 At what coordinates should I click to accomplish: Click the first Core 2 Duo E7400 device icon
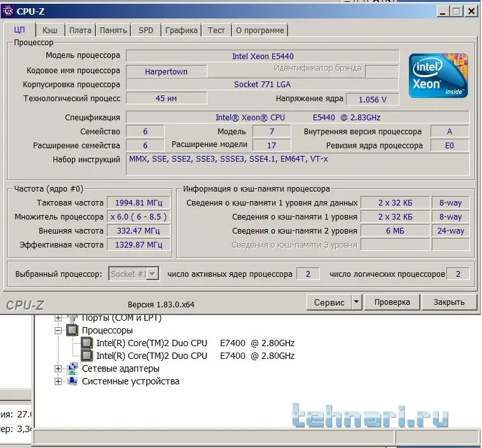(x=86, y=343)
